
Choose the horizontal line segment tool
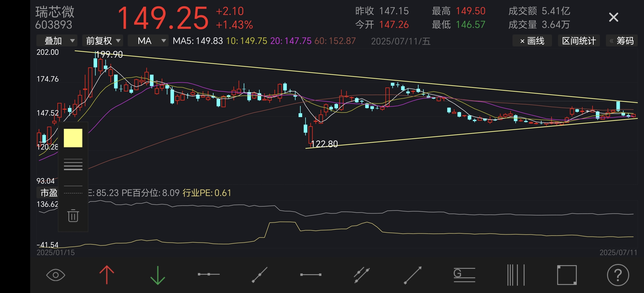(x=311, y=275)
